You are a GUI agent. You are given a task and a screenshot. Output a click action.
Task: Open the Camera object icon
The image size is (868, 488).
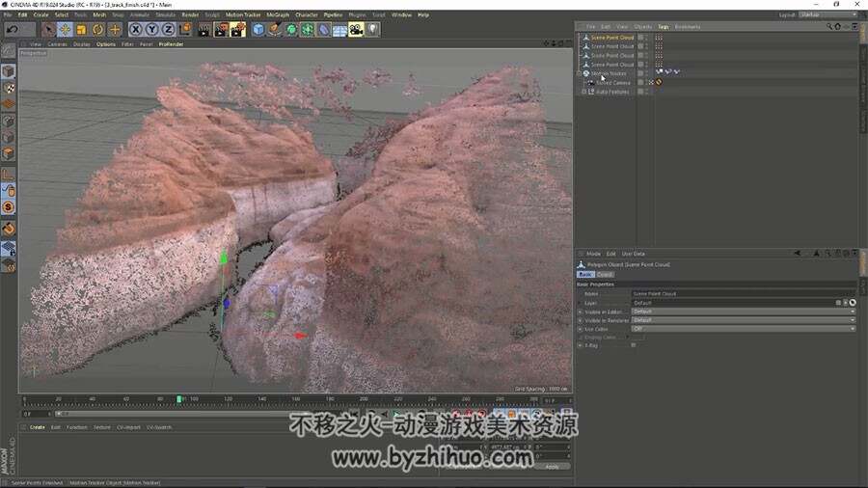[x=356, y=29]
